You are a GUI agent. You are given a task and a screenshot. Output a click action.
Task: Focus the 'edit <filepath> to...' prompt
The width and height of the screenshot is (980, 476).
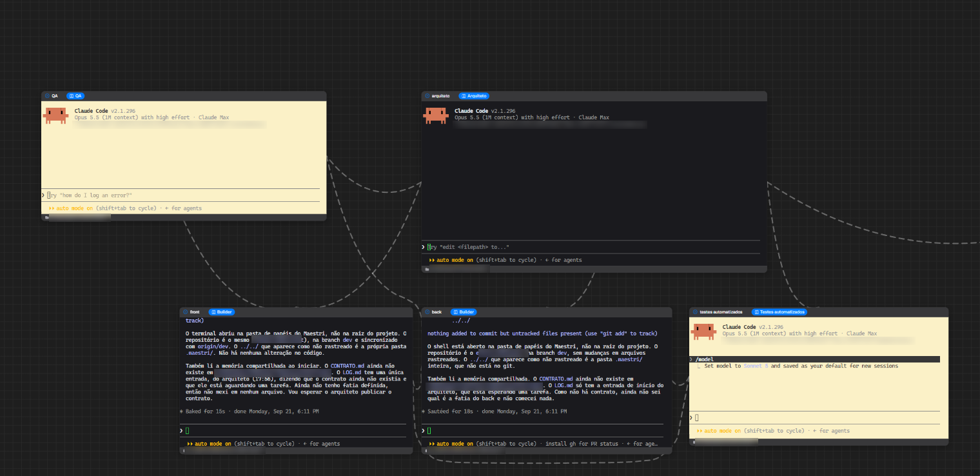point(591,247)
